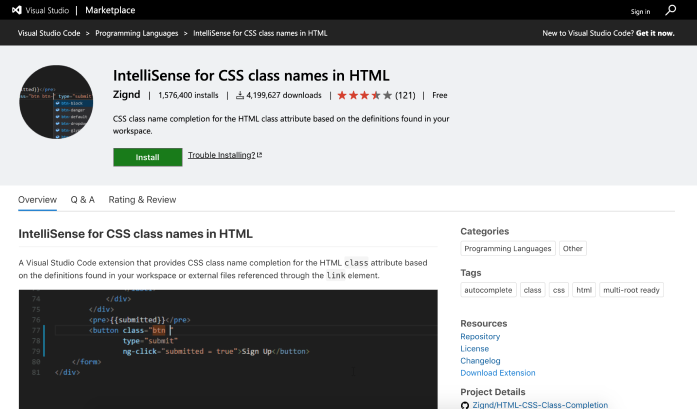
Task: Select the html tag
Action: click(x=584, y=290)
